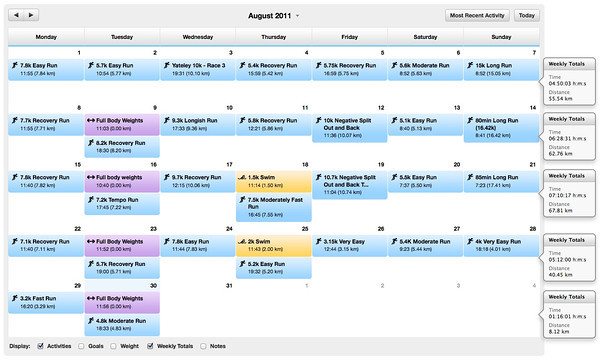The width and height of the screenshot is (600, 360).
Task: Advance to next month with right arrow
Action: tap(31, 15)
